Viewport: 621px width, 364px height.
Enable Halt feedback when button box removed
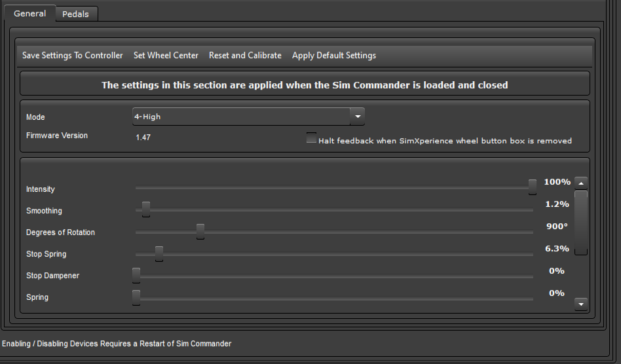(x=311, y=138)
